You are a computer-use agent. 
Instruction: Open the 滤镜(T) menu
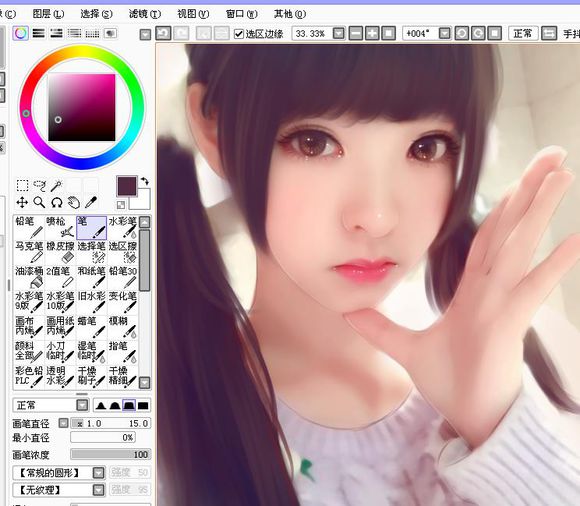pos(145,14)
